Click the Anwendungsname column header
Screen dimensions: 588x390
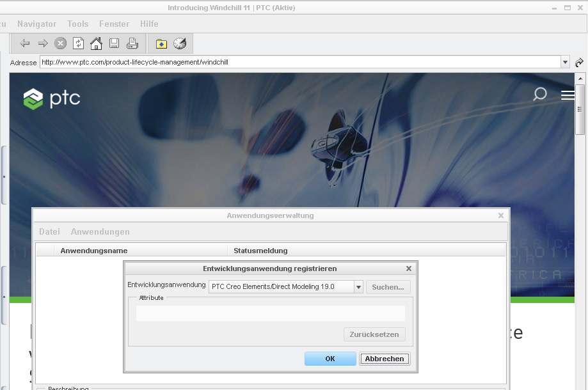[x=141, y=251]
